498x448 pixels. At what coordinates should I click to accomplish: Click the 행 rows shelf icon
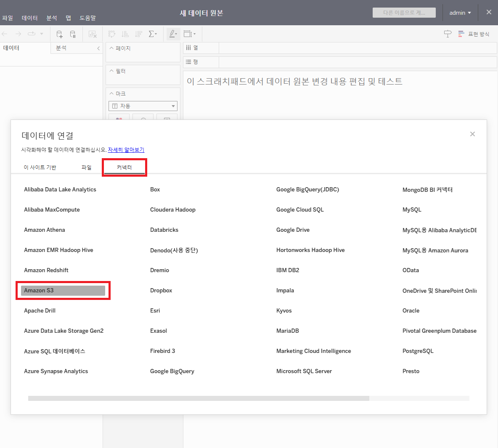189,62
